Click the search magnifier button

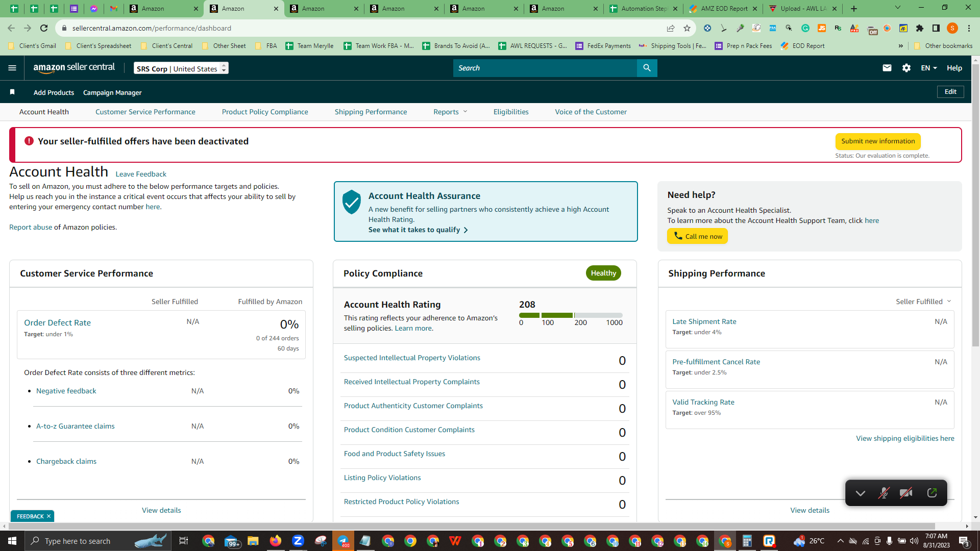[647, 68]
